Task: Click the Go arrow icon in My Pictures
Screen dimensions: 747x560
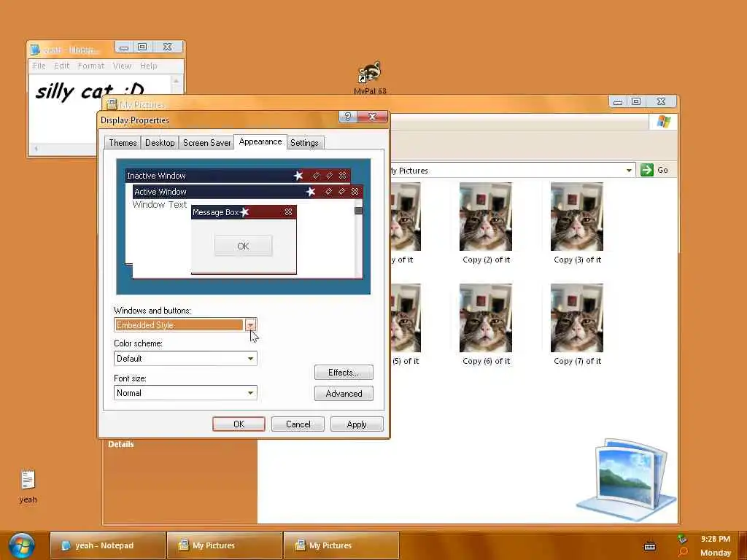Action: [x=646, y=170]
